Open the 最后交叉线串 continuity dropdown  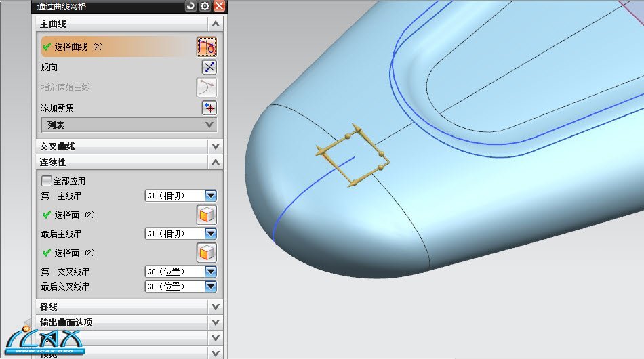coord(211,287)
